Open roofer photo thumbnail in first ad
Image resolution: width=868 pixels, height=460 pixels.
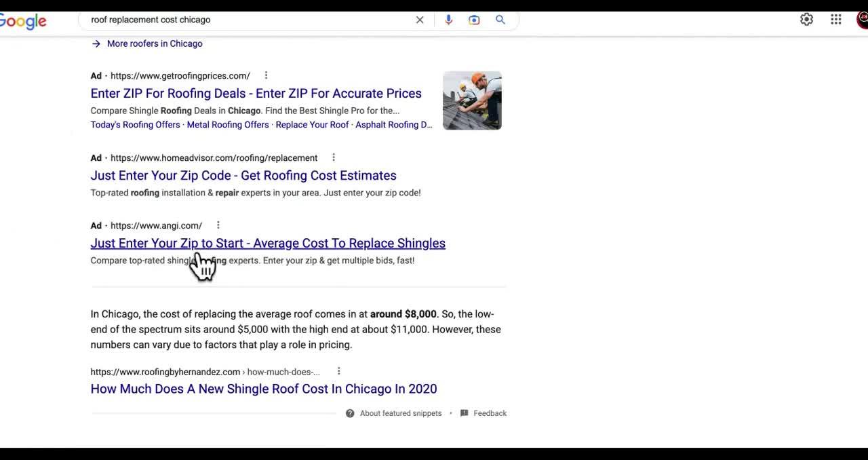coord(472,100)
